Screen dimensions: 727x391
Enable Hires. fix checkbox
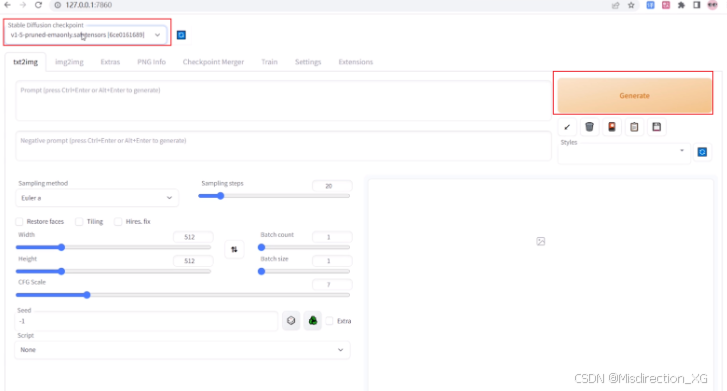tap(118, 222)
